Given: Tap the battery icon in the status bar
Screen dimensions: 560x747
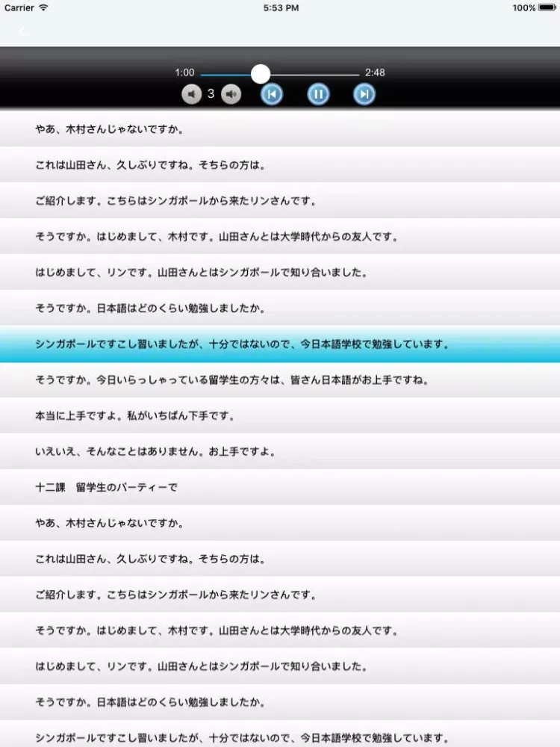Looking at the screenshot, I should (547, 7).
